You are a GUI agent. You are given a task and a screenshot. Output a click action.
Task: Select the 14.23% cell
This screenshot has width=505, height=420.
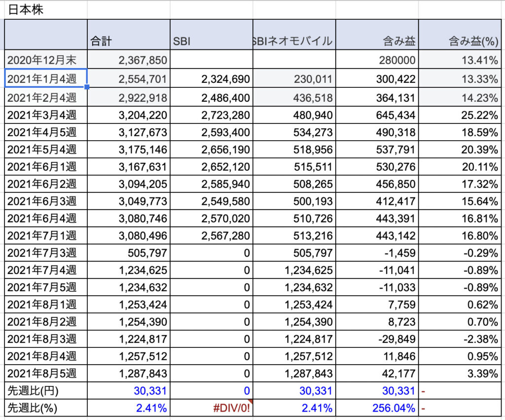(460, 97)
